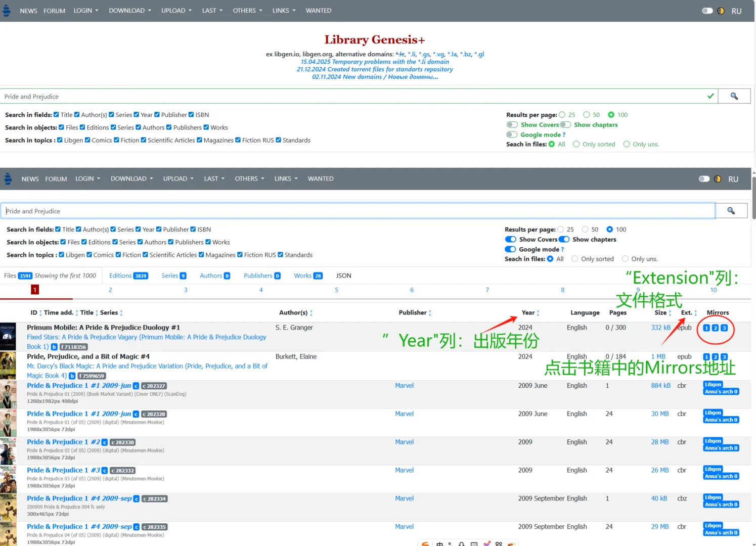756x546 pixels.
Task: Click the gray c 282327 badge
Action: tap(154, 386)
